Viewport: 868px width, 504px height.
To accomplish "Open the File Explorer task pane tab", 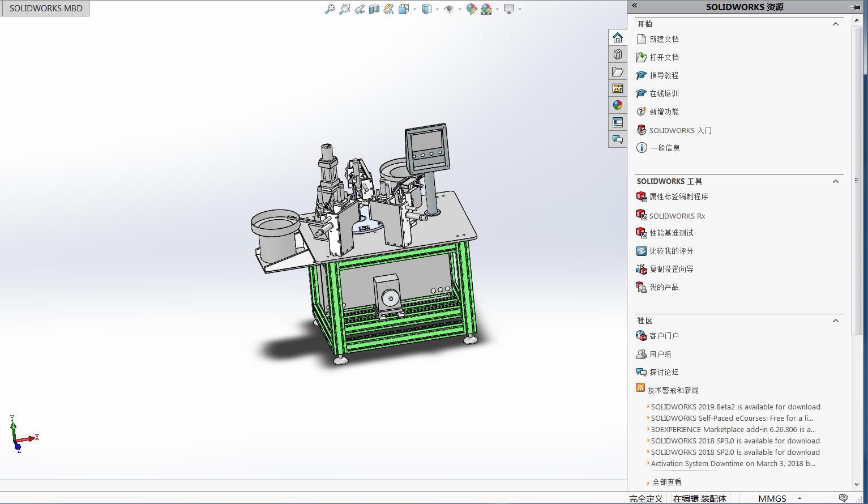I will [x=618, y=72].
